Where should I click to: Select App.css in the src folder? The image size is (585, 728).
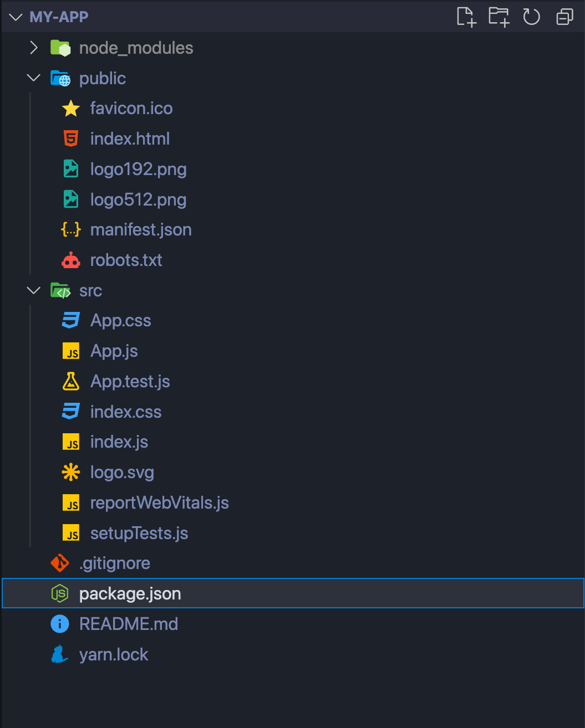[120, 320]
